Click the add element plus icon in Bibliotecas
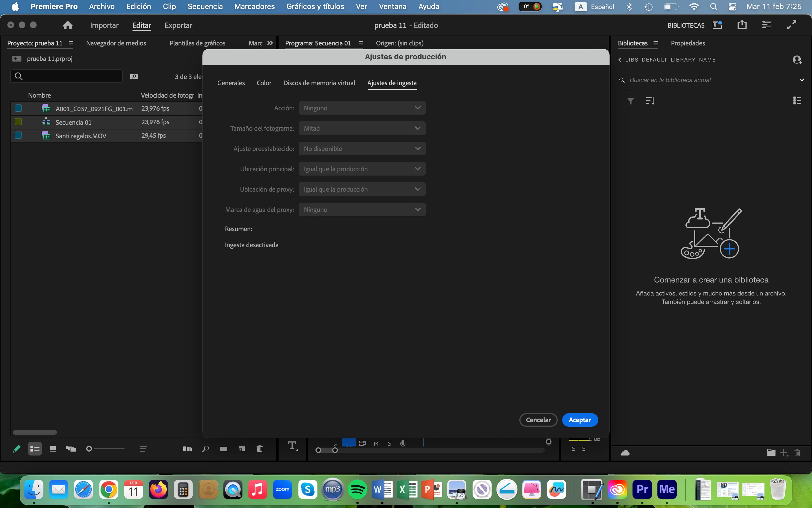The height and width of the screenshot is (508, 812). [x=784, y=453]
